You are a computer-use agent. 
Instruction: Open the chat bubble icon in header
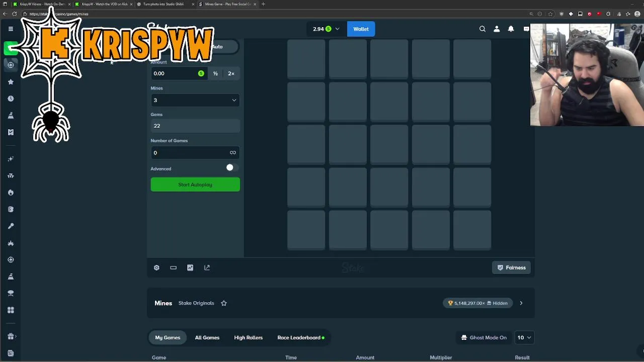pyautogui.click(x=526, y=29)
